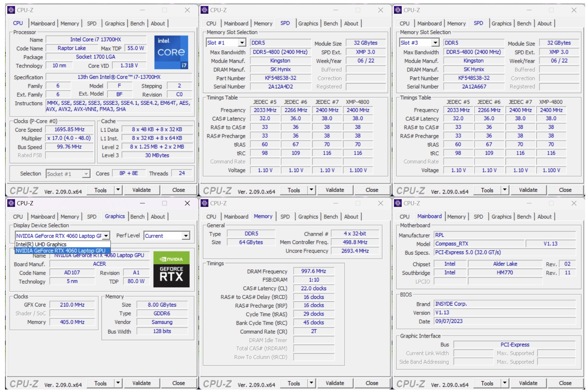
Task: Click the Tools button in the CPU window
Action: tap(100, 190)
